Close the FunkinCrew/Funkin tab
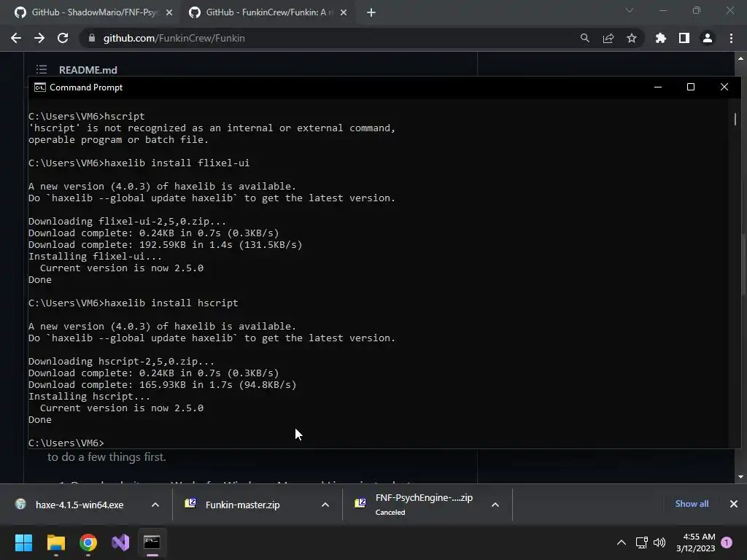The image size is (747, 560). tap(344, 12)
